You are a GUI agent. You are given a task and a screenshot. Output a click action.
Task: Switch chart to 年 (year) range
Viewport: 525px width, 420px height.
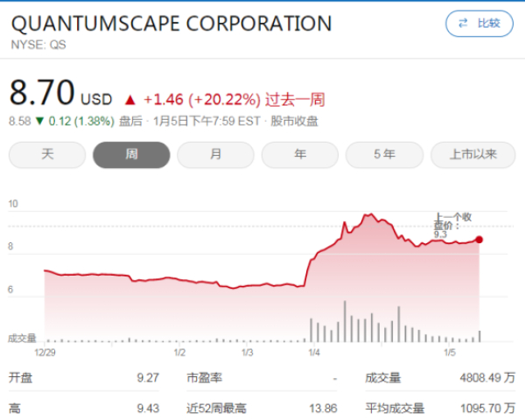click(x=300, y=155)
